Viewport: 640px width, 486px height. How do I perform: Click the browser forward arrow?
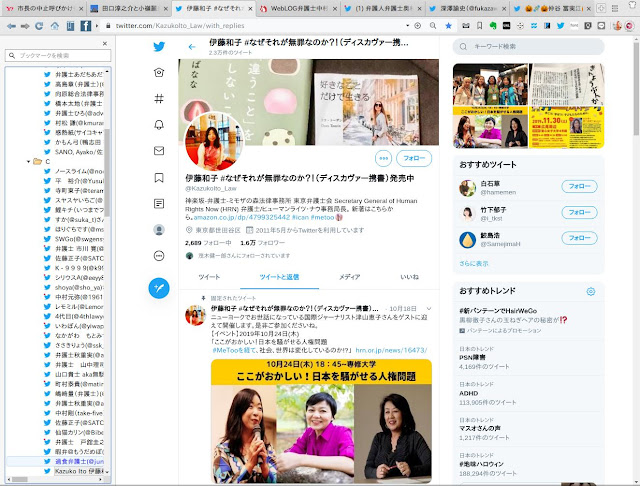click(25, 26)
